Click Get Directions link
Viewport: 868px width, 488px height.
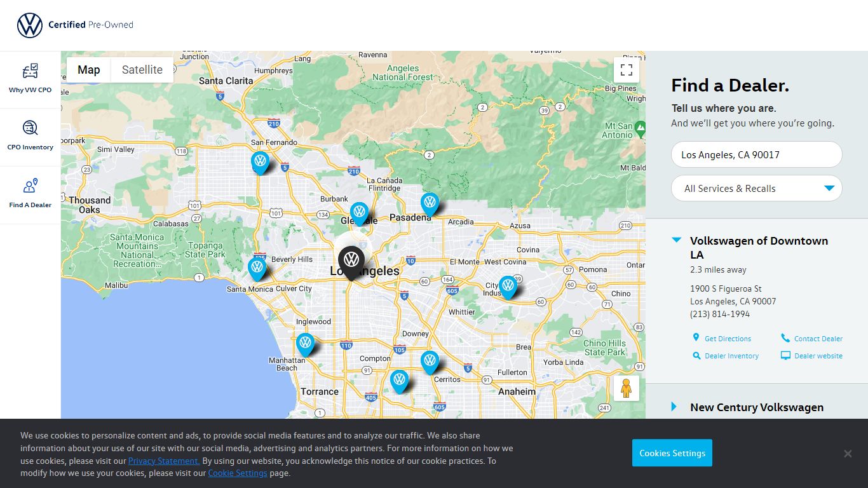point(728,339)
